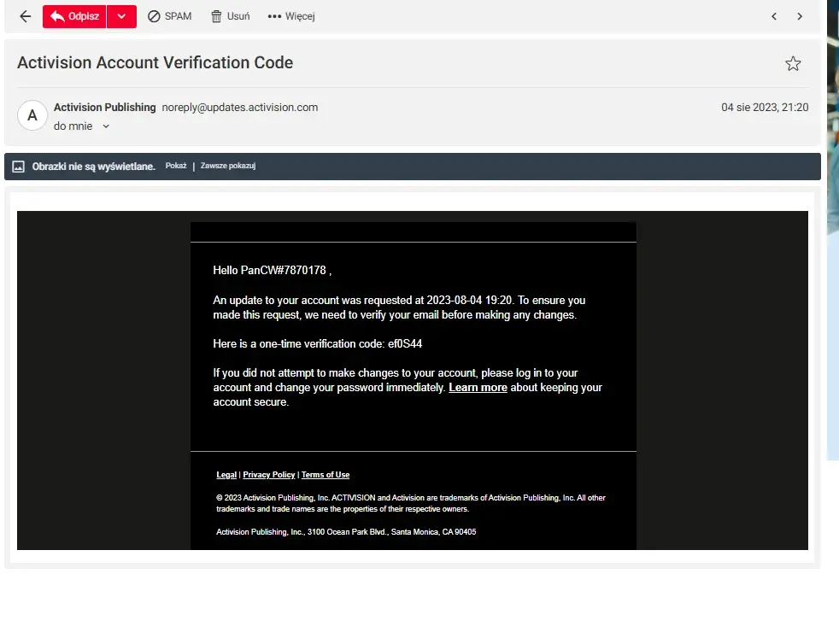
Task: Open the Learn more link
Action: click(x=478, y=387)
